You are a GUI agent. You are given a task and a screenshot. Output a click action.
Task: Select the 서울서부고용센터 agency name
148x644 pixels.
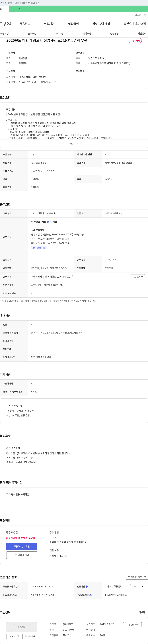[114, 587]
